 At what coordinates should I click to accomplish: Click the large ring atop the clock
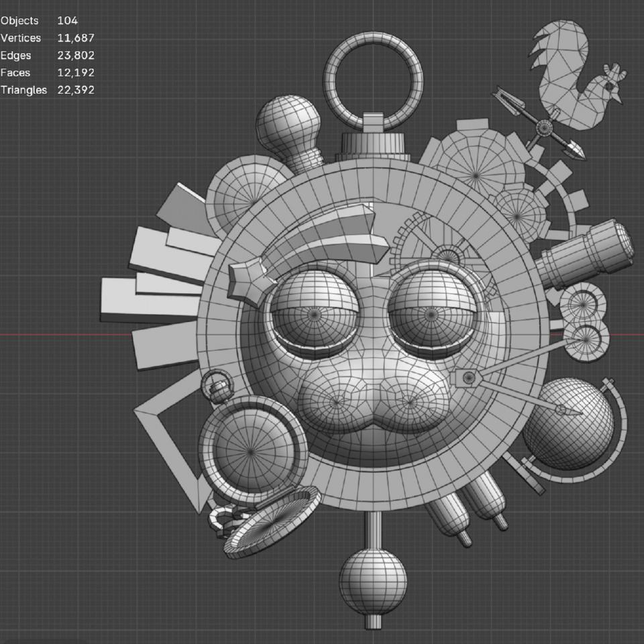373,80
